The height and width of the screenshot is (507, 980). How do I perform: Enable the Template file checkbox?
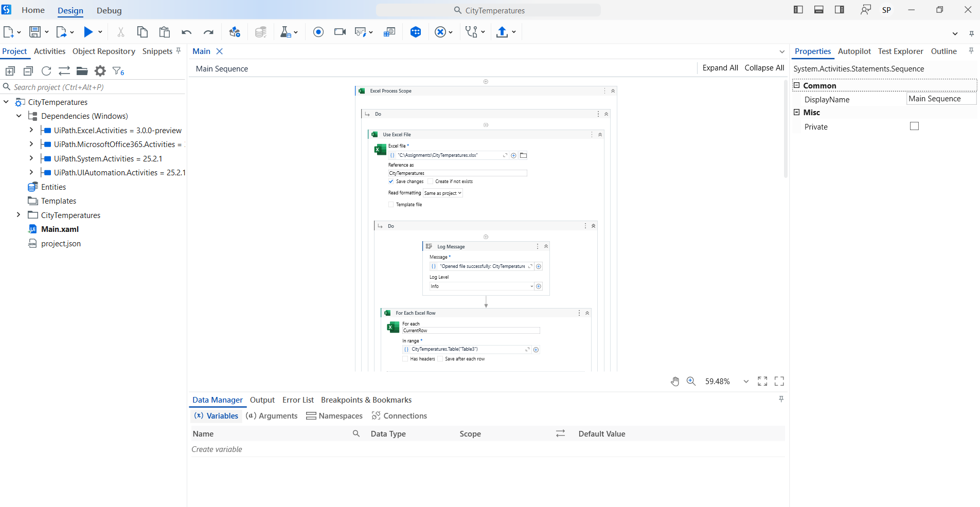[391, 205]
